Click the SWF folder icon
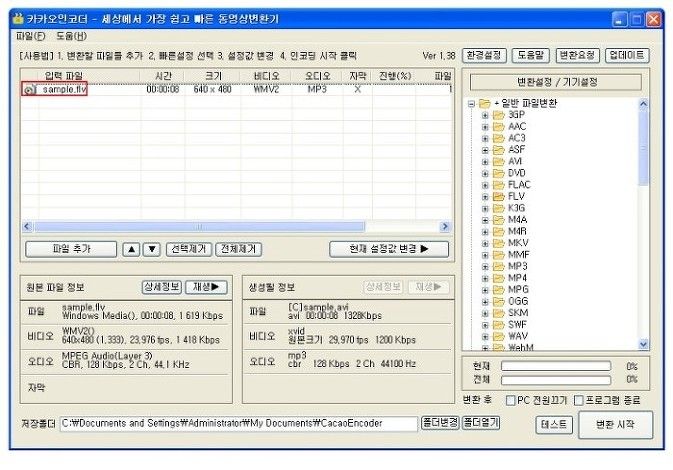 [x=498, y=324]
